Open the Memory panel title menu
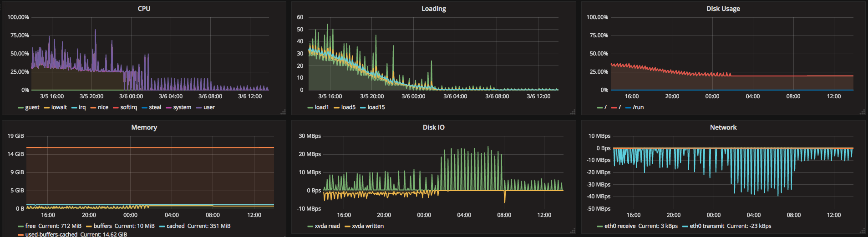 click(144, 127)
